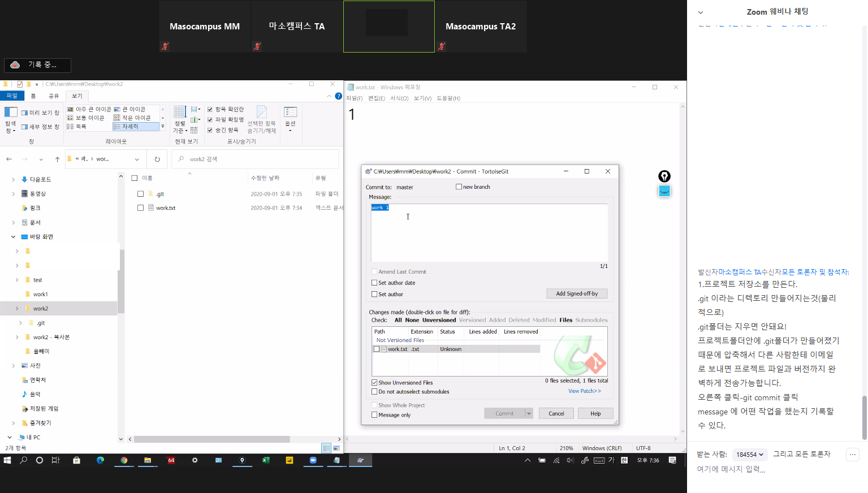The width and height of the screenshot is (868, 493).
Task: Open Excel from the taskbar
Action: pos(266,460)
